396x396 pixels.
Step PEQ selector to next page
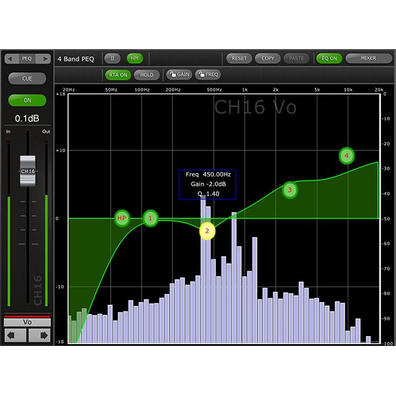point(44,59)
